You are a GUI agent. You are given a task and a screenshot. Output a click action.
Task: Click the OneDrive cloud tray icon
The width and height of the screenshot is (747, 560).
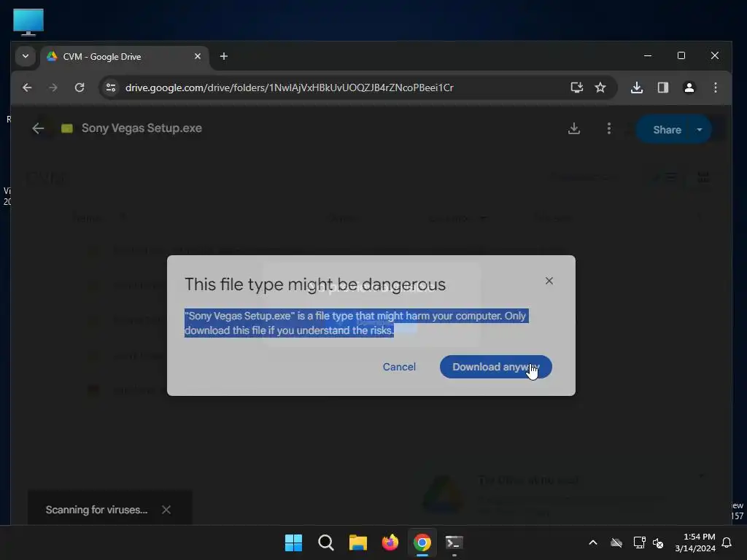616,542
